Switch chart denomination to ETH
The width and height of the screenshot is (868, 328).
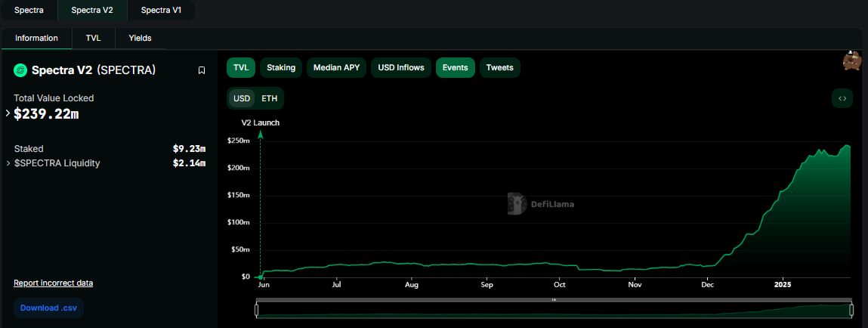[x=269, y=98]
